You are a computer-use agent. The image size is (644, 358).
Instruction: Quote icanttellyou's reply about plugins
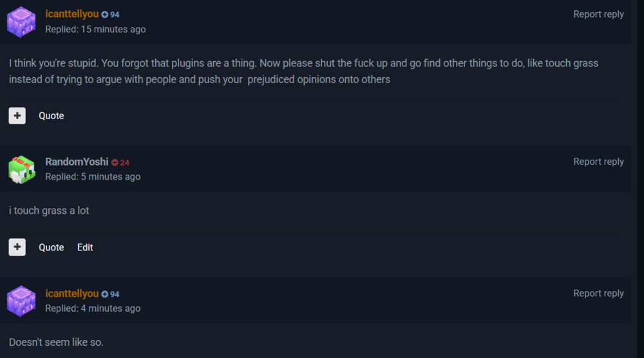click(52, 116)
